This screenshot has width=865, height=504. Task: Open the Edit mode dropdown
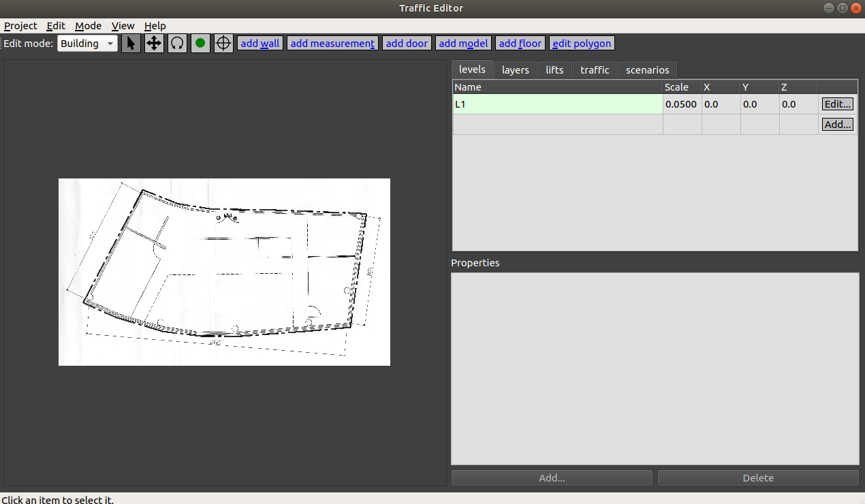click(x=87, y=43)
